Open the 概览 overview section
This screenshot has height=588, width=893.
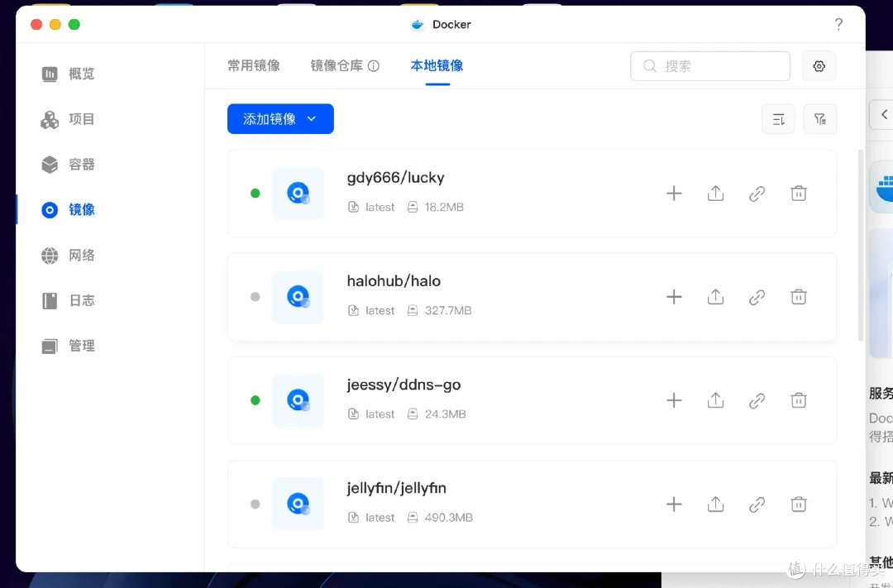(68, 74)
